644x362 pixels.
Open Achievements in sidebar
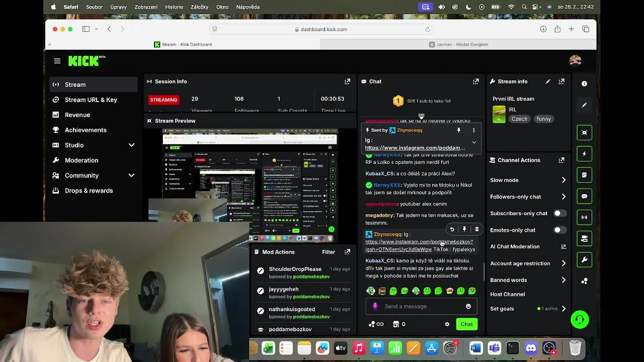pyautogui.click(x=94, y=130)
